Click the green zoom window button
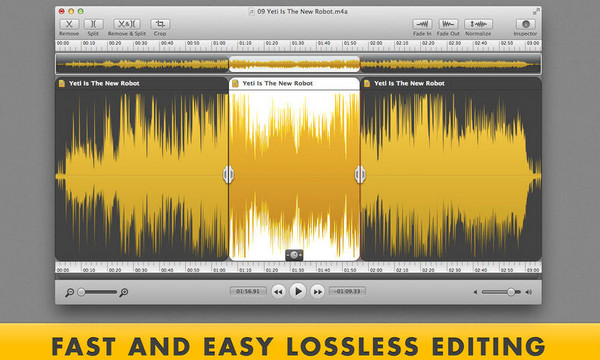This screenshot has width=600, height=360. (80, 11)
